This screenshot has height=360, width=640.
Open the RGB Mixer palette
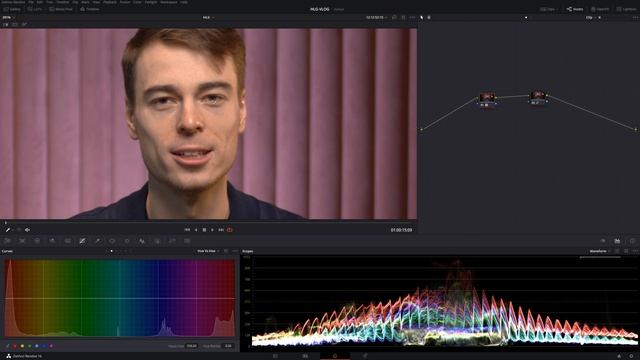click(x=52, y=241)
